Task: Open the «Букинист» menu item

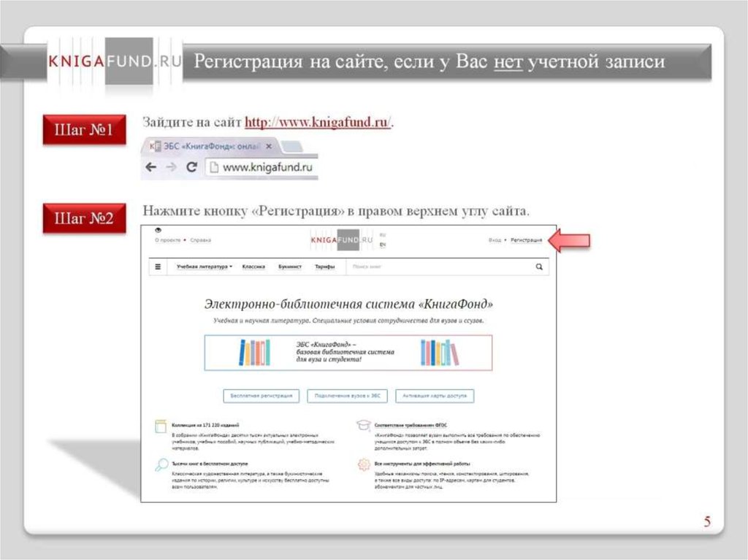Action: [290, 266]
